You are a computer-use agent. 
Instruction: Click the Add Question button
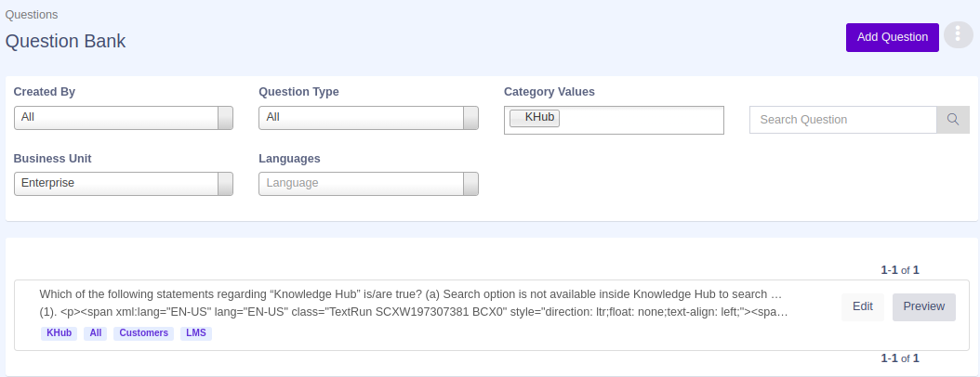[892, 37]
